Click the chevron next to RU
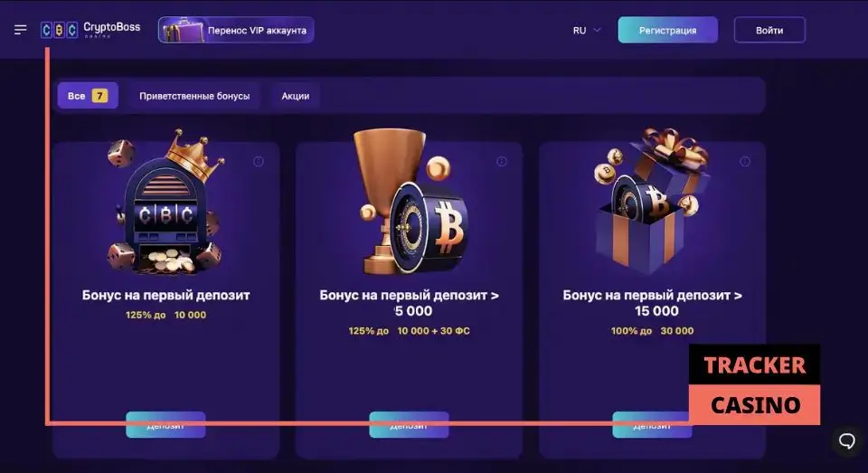The width and height of the screenshot is (868, 473). point(597,30)
